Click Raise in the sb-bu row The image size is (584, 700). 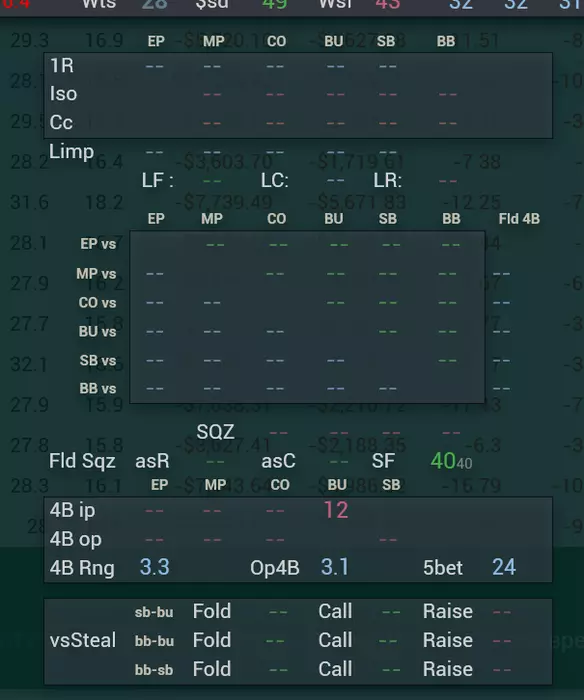(448, 611)
